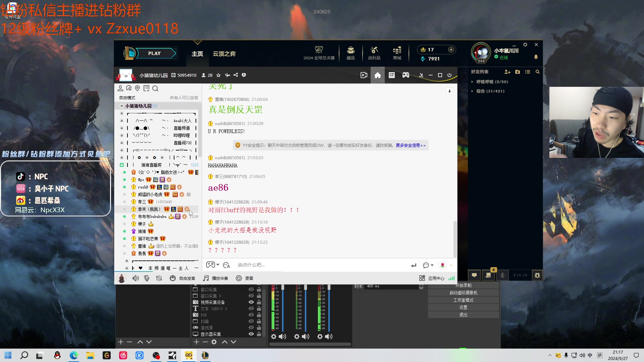Open chat bubble options dropdown
The height and width of the screenshot is (362, 644).
coord(428,265)
